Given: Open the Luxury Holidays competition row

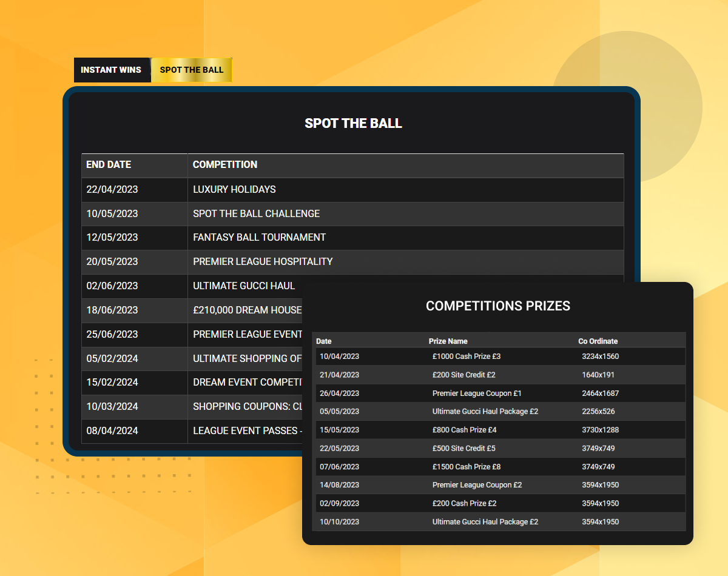Looking at the screenshot, I should (234, 190).
